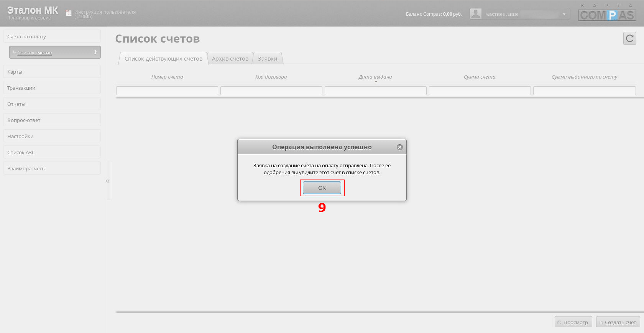This screenshot has width=644, height=333.
Task: Click the Сумма счета column header
Action: (480, 77)
